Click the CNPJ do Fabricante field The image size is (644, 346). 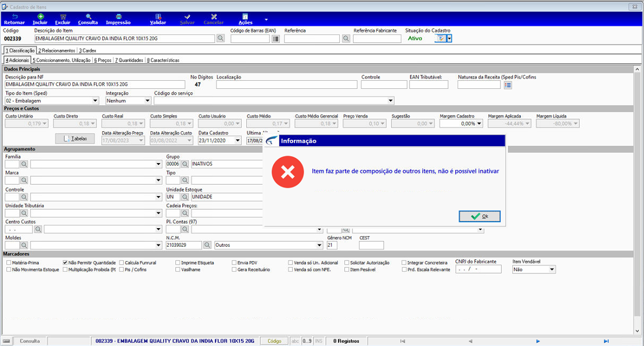click(478, 269)
